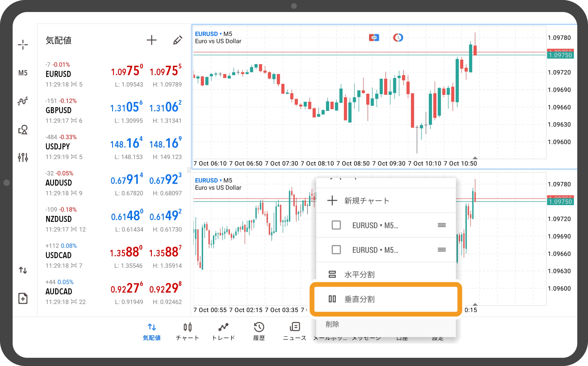Click EURUSD bid price 1.09750

tap(127, 70)
